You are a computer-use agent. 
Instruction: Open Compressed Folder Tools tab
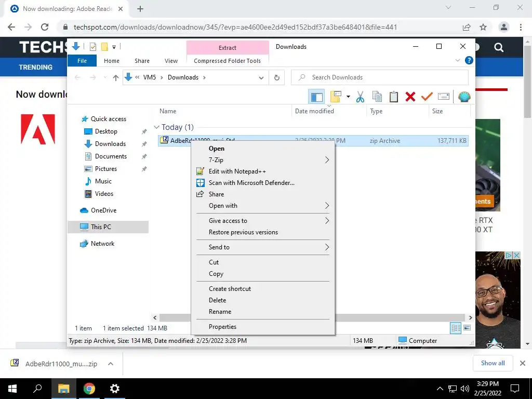click(228, 61)
